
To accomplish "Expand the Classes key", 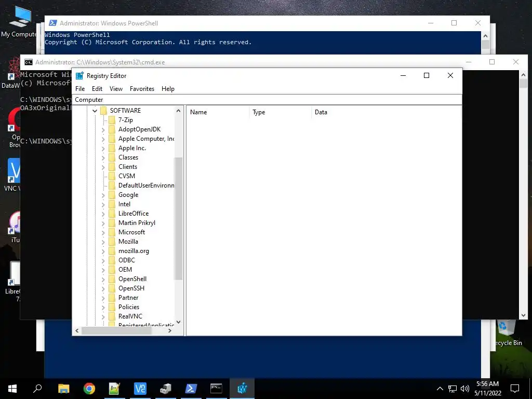I will click(x=103, y=157).
